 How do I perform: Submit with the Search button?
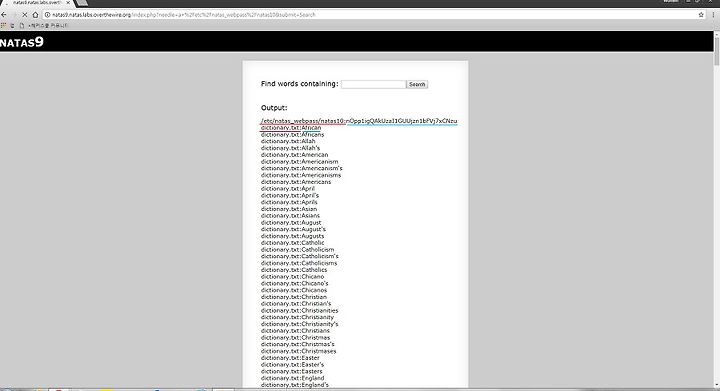[x=417, y=84]
